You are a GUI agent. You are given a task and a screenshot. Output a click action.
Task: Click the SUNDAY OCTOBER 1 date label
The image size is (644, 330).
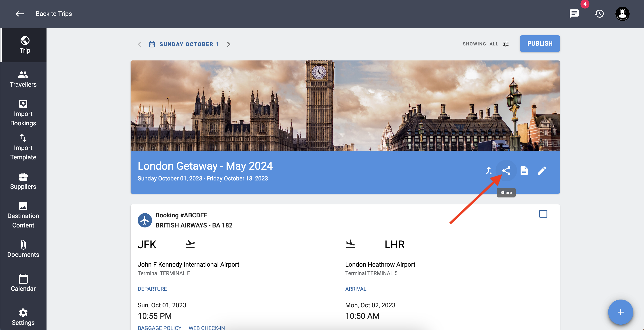189,44
